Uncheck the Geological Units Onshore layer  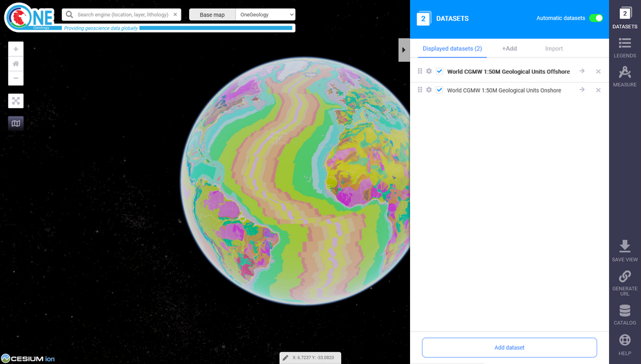point(439,90)
